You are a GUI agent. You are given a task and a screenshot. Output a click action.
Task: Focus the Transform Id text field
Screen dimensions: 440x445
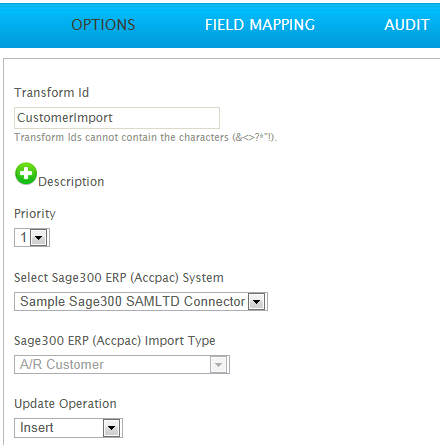tap(117, 118)
